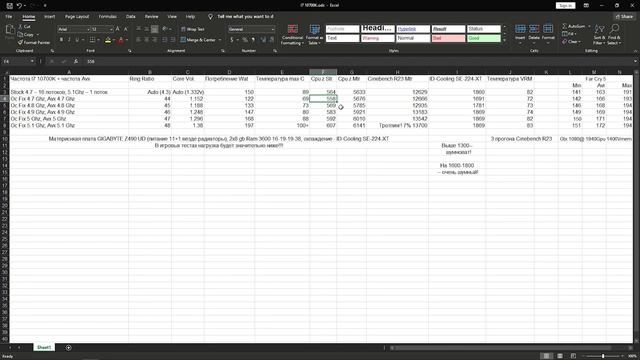Toggle middle vertical alignment
Viewport: 640px width, 360px height.
click(x=147, y=29)
